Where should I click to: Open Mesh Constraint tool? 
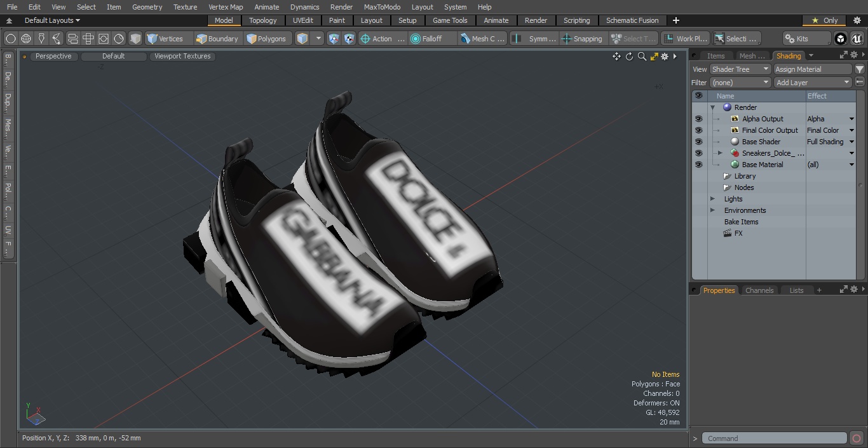pos(483,39)
